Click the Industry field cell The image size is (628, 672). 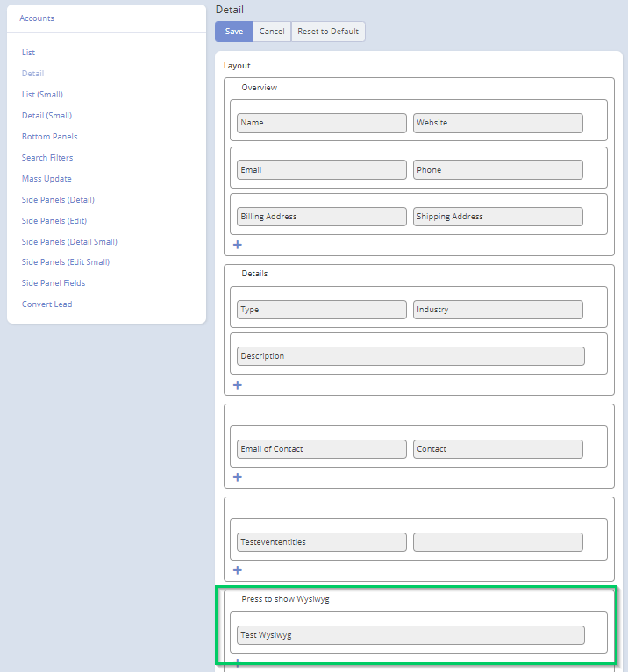click(497, 310)
